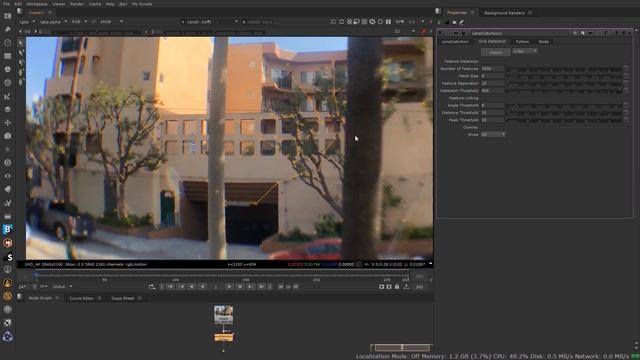Image resolution: width=640 pixels, height=360 pixels.
Task: Select the Read node thumbnail in Node Graph
Action: (224, 315)
